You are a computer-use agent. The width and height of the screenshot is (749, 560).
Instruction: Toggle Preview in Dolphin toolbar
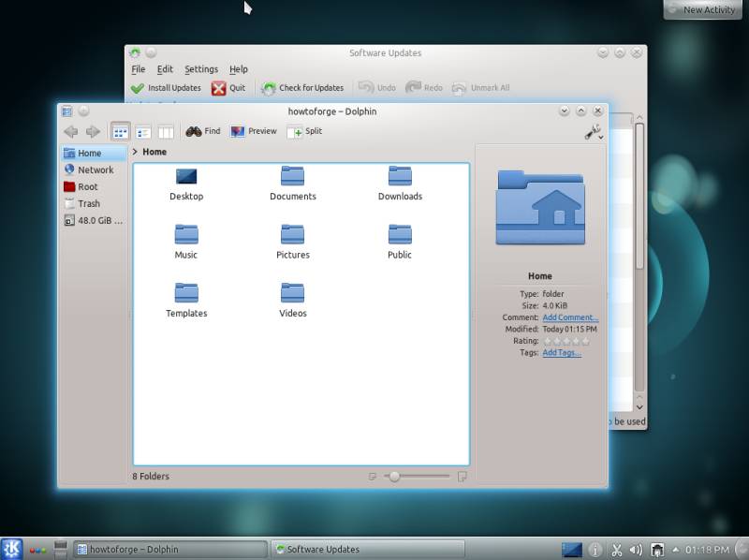pyautogui.click(x=253, y=131)
